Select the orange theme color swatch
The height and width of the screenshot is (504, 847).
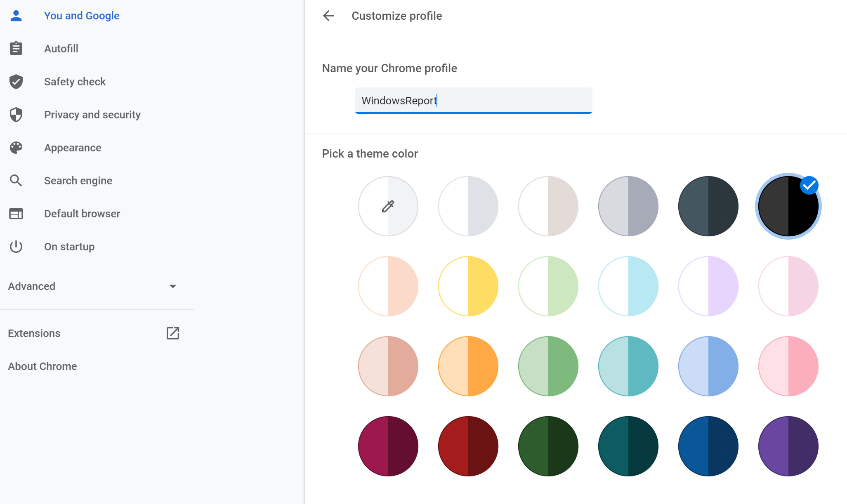click(470, 365)
